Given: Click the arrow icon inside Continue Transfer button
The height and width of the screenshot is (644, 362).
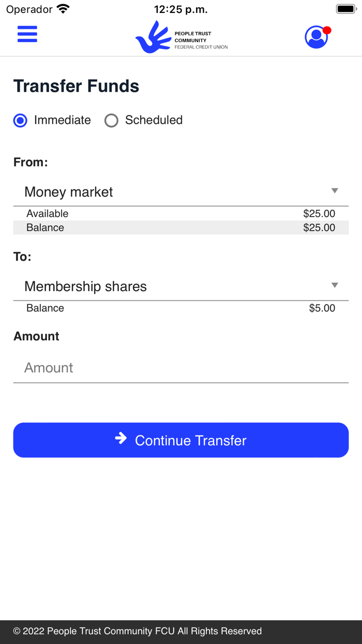Looking at the screenshot, I should [120, 439].
